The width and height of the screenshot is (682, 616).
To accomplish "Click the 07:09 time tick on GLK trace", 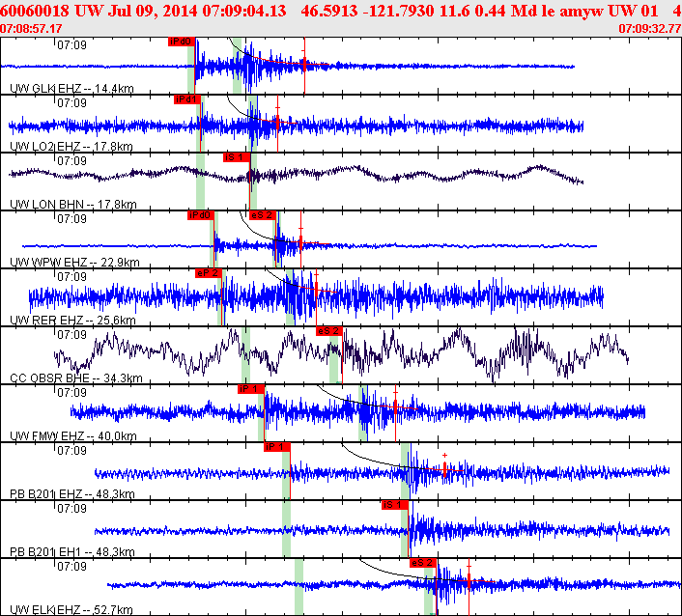I will pos(71,44).
